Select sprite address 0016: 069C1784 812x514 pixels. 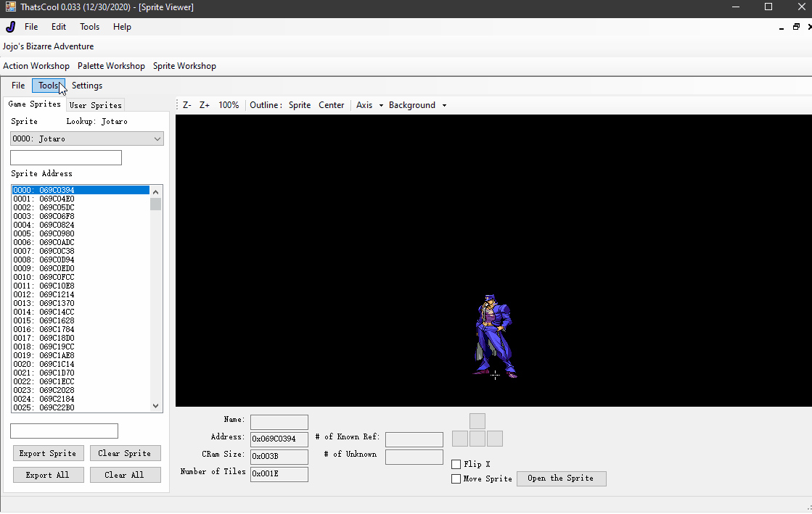81,329
